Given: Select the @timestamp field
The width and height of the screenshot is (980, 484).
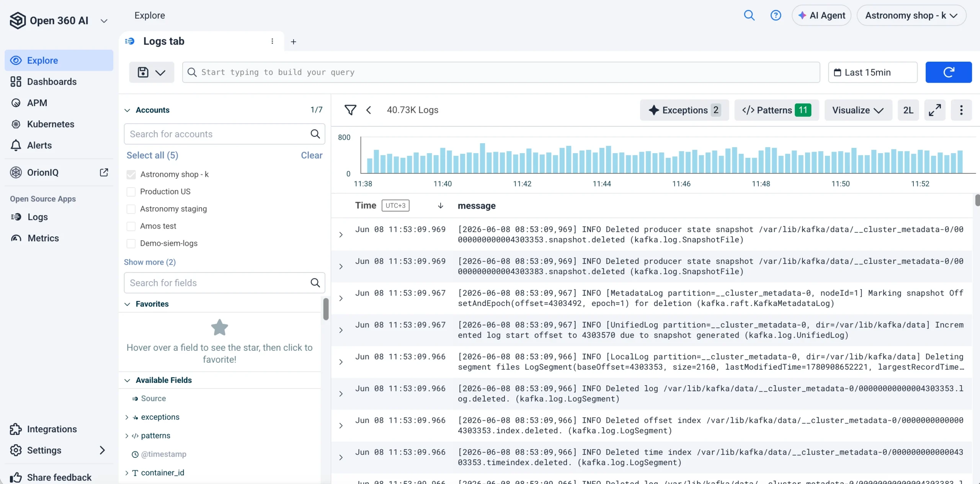Looking at the screenshot, I should pos(163,454).
